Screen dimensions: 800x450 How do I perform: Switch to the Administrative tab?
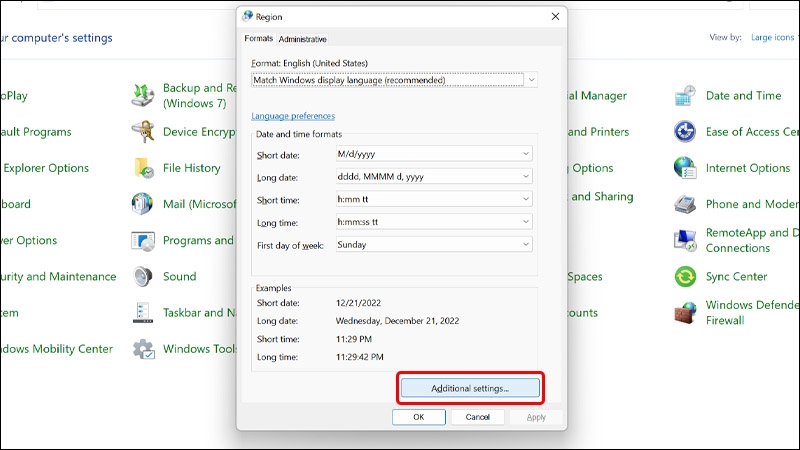pos(302,39)
